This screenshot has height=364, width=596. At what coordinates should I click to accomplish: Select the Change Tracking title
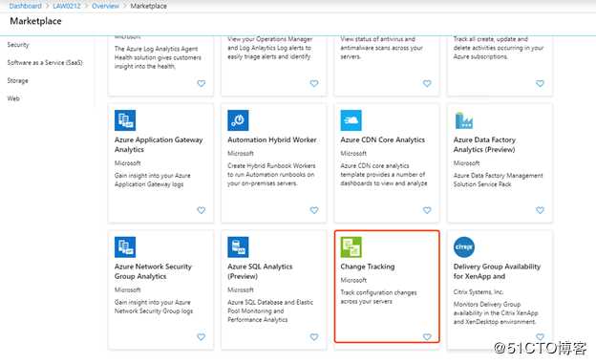click(x=367, y=267)
